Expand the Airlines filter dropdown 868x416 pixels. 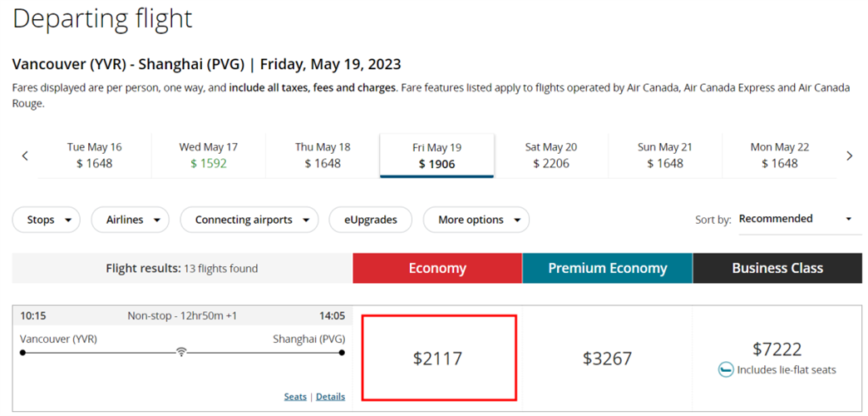tap(130, 220)
